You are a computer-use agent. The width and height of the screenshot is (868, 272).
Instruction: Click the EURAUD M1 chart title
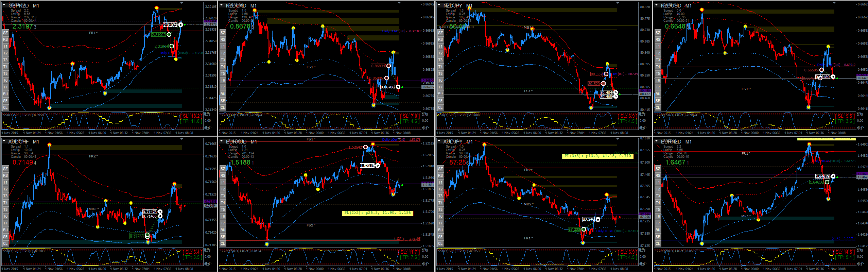[241, 142]
